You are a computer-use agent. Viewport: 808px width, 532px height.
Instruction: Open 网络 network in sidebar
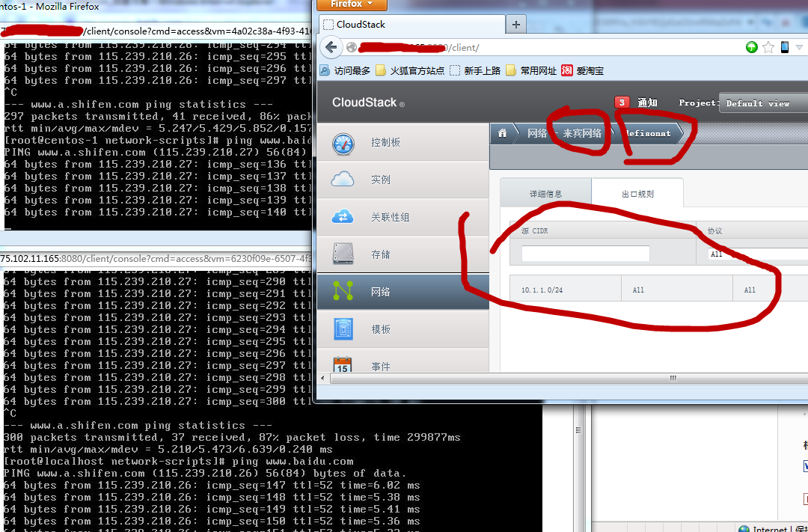[x=403, y=292]
